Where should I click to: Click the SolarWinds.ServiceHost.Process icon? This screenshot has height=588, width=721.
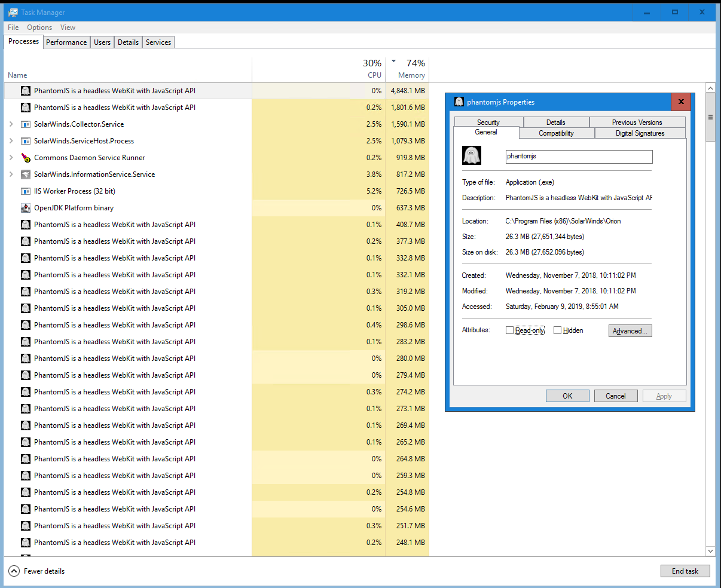point(26,141)
